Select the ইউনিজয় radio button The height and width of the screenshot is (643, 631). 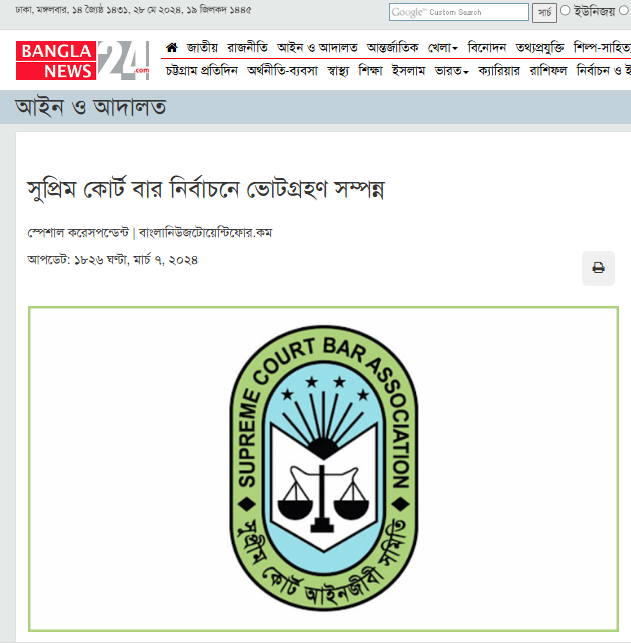(x=565, y=11)
